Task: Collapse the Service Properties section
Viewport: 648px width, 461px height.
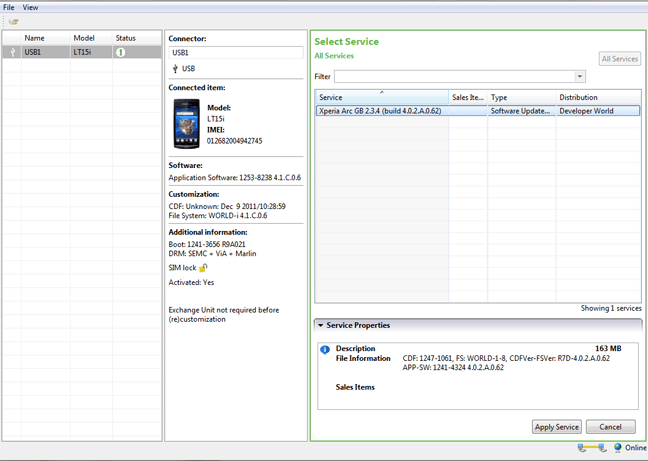Action: click(x=321, y=325)
